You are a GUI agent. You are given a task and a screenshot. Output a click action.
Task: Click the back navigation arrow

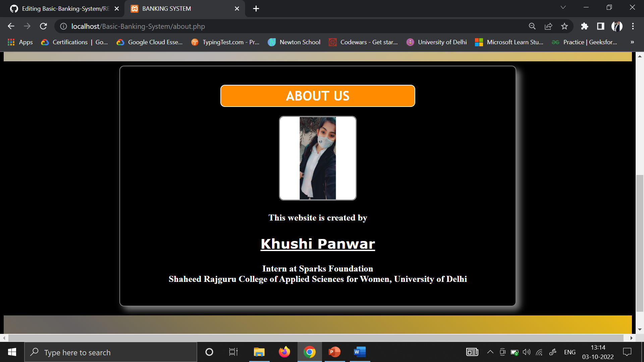pos(11,26)
